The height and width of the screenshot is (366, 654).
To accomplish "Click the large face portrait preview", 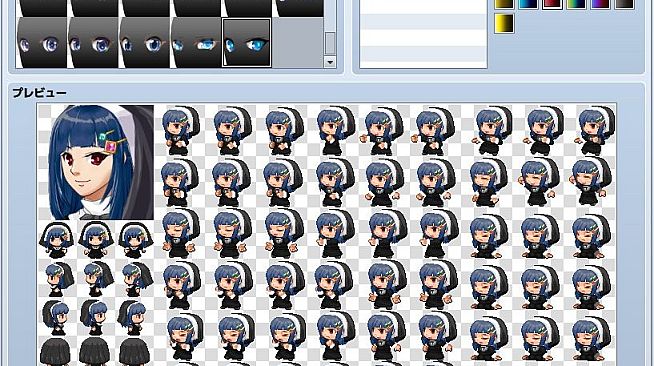I will pos(96,162).
